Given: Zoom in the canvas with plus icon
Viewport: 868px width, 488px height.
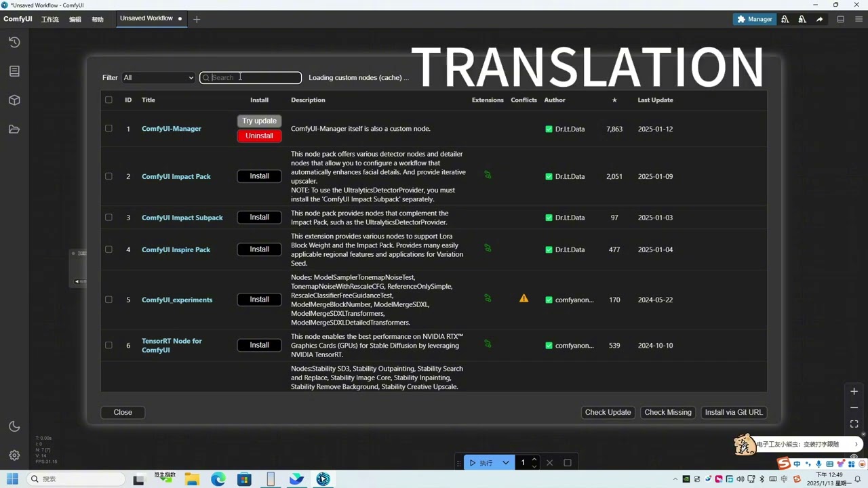Looking at the screenshot, I should 854,391.
